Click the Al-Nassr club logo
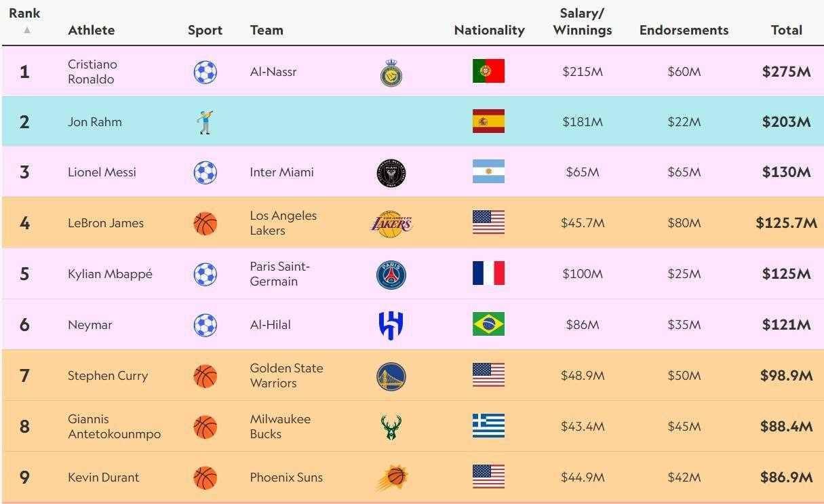This screenshot has width=824, height=504. 391,73
